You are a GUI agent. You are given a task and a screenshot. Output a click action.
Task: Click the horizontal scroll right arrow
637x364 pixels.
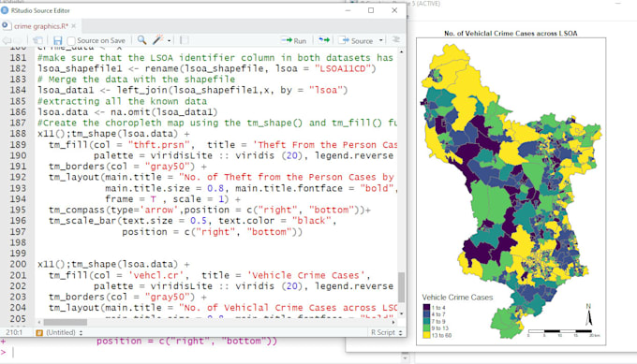tap(393, 322)
